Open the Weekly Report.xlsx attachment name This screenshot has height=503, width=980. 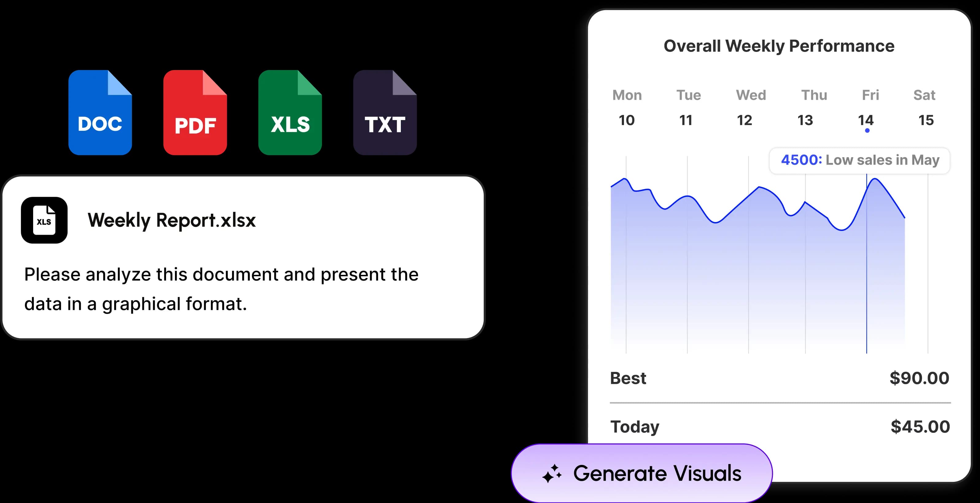click(x=172, y=220)
